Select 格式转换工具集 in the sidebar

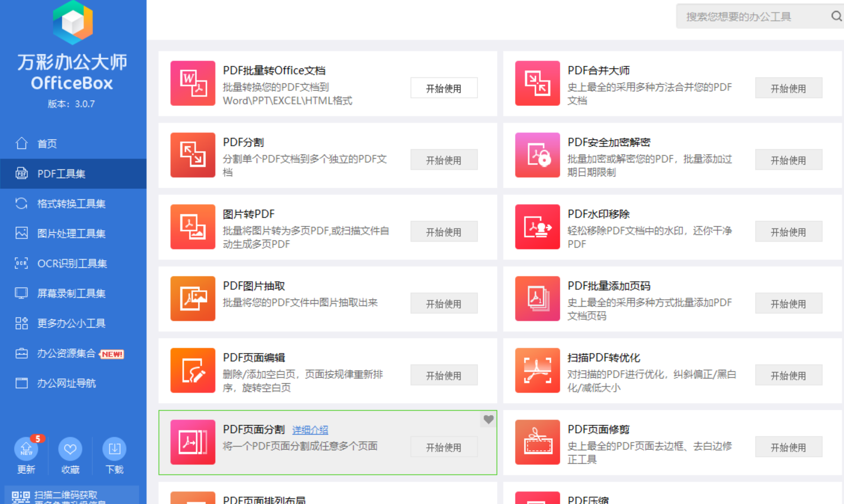pos(73,203)
